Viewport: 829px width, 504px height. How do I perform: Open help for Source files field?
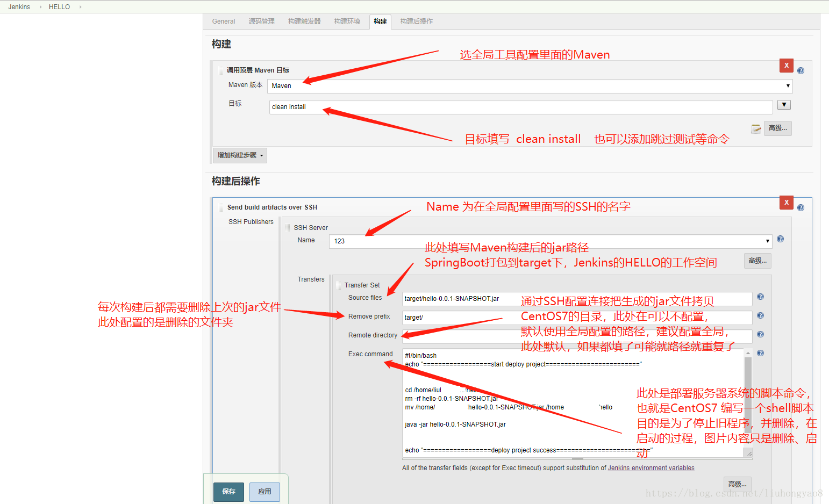point(760,297)
